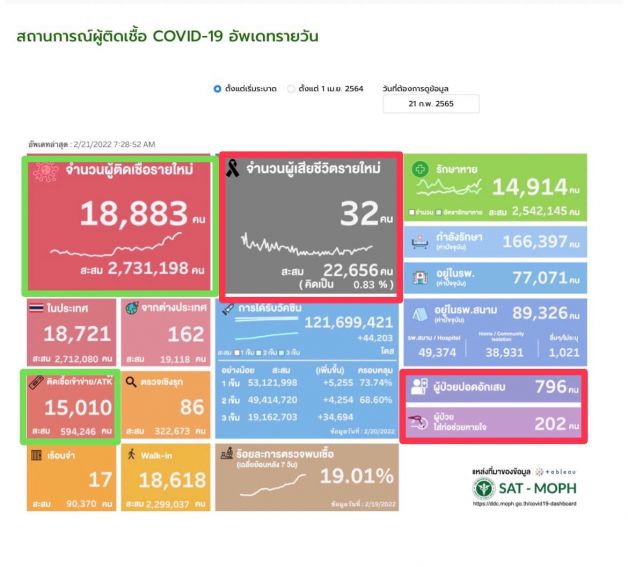The image size is (628, 567).
Task: Select 'ตั้งแต่เริ่มระบาด' radio option
Action: coord(217,88)
